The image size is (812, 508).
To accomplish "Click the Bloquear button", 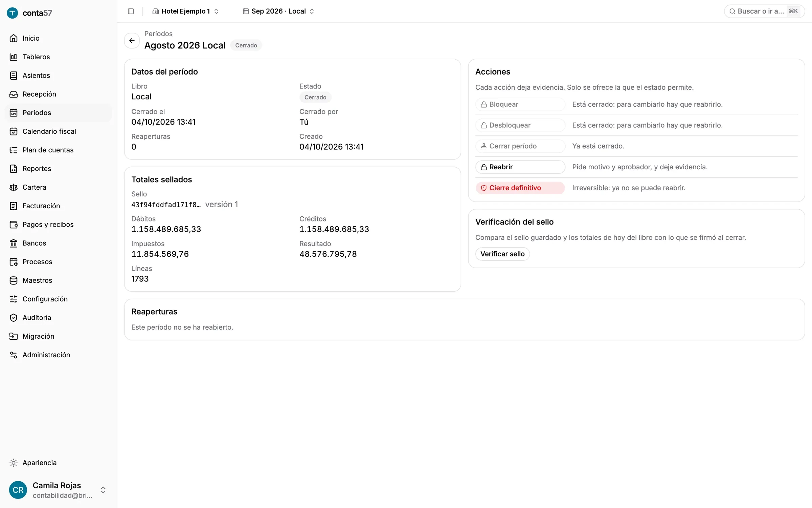I will pos(520,104).
